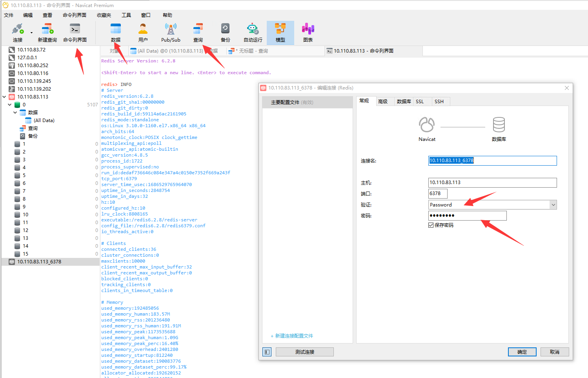This screenshot has height=378, width=588.
Task: Open the 自动运行 toolbar icon
Action: 253,33
